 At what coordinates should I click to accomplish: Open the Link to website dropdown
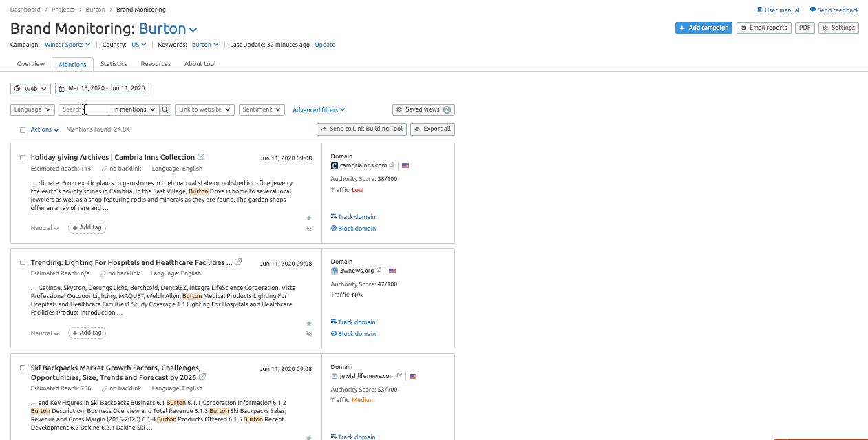(204, 109)
